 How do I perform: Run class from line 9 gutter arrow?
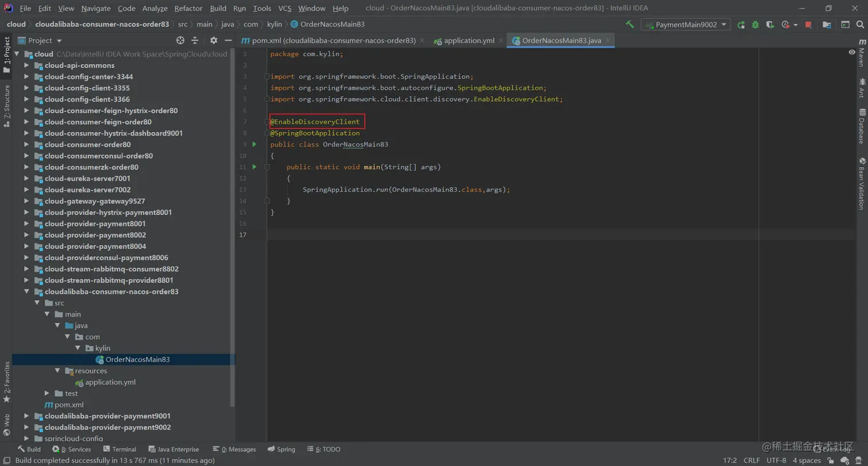[255, 144]
